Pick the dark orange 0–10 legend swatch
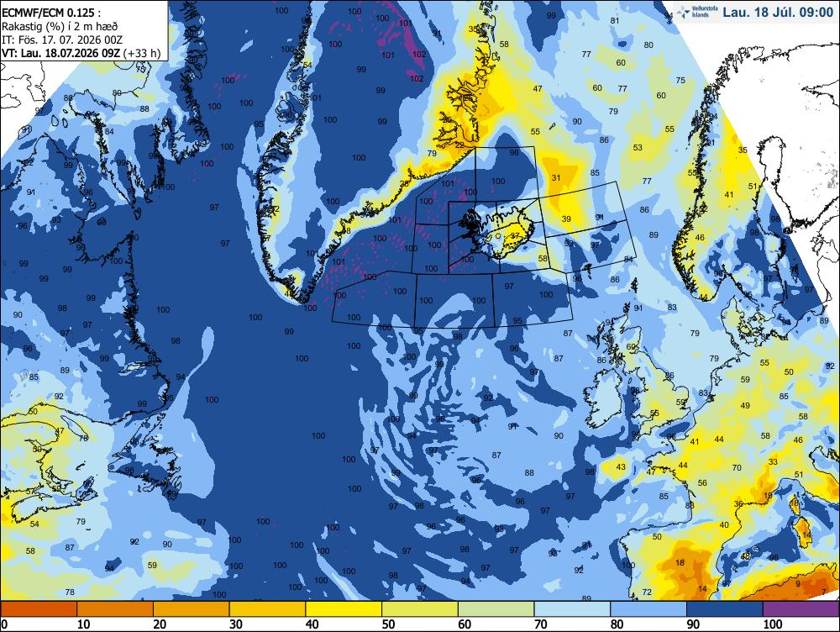 pyautogui.click(x=39, y=609)
